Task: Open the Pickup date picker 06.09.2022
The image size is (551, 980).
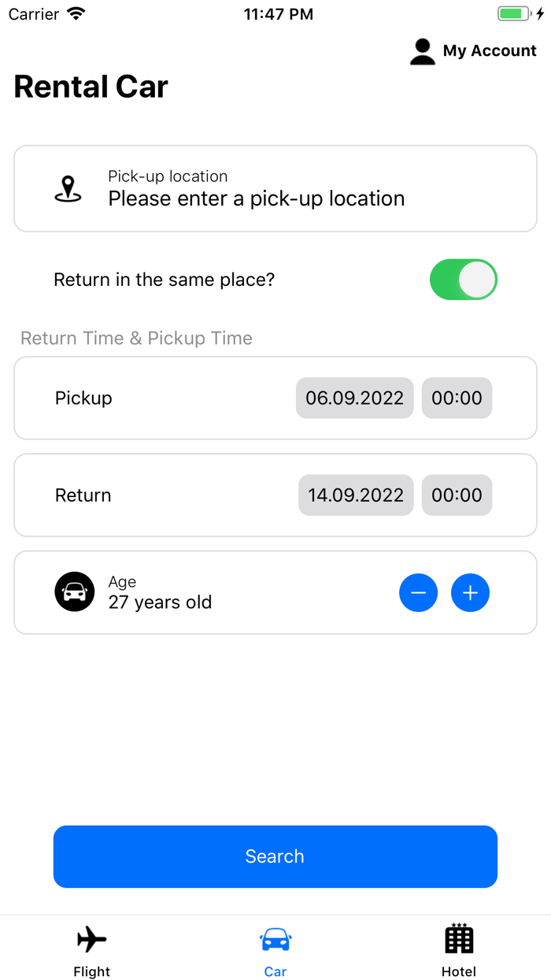Action: (x=354, y=398)
